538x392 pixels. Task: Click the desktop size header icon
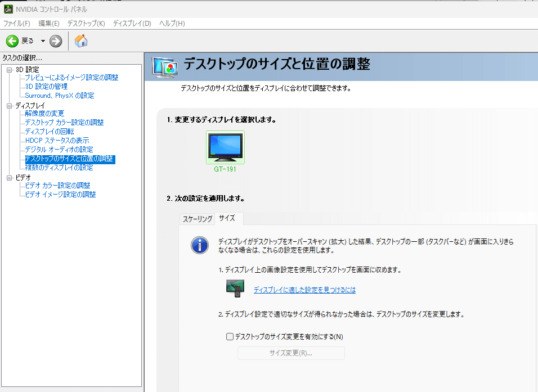165,67
